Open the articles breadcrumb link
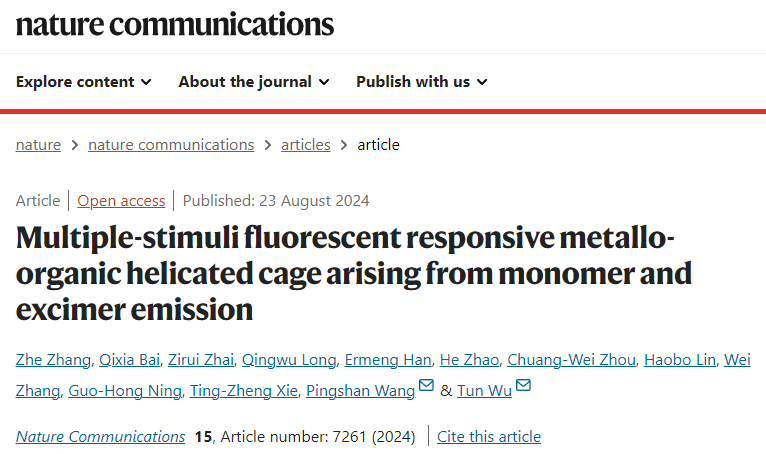Viewport: 766px width, 454px height. coord(305,144)
